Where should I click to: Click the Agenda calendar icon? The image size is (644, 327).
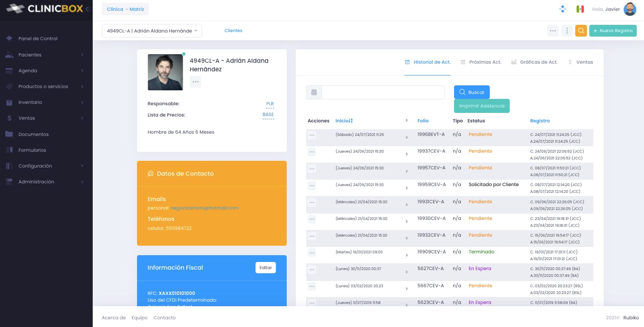[9, 70]
